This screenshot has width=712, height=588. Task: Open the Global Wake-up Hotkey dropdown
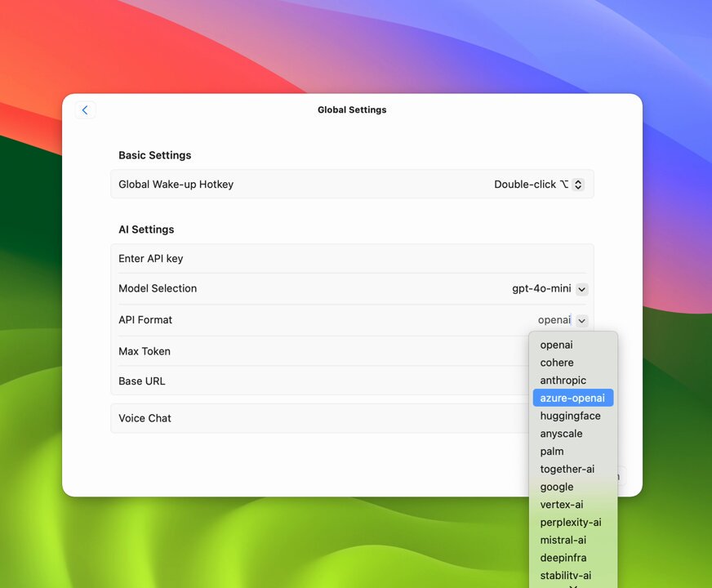click(577, 185)
